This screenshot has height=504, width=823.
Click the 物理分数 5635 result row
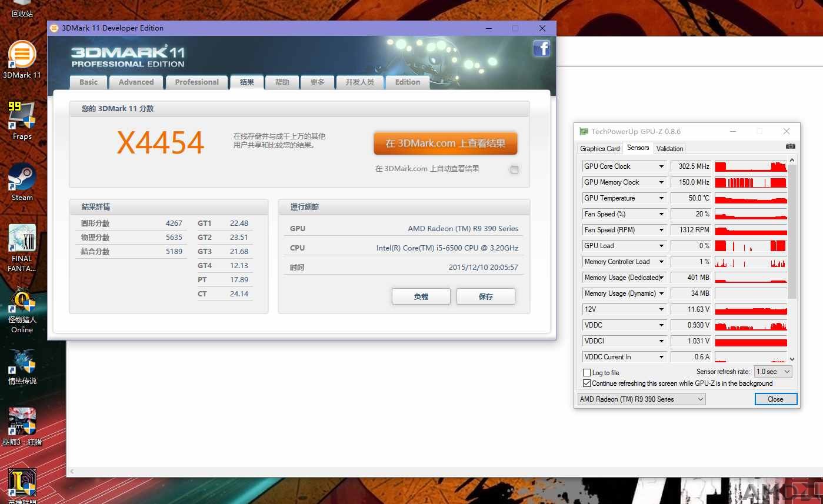pos(132,238)
